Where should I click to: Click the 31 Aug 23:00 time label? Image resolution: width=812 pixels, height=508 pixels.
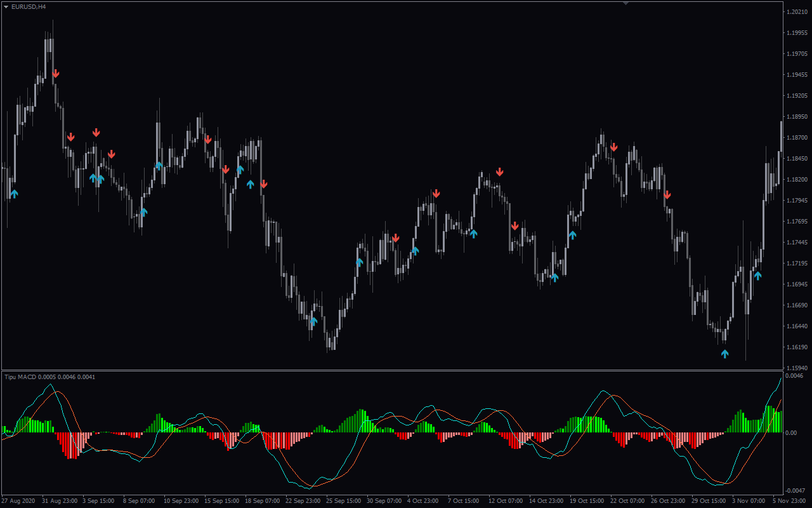pos(60,501)
